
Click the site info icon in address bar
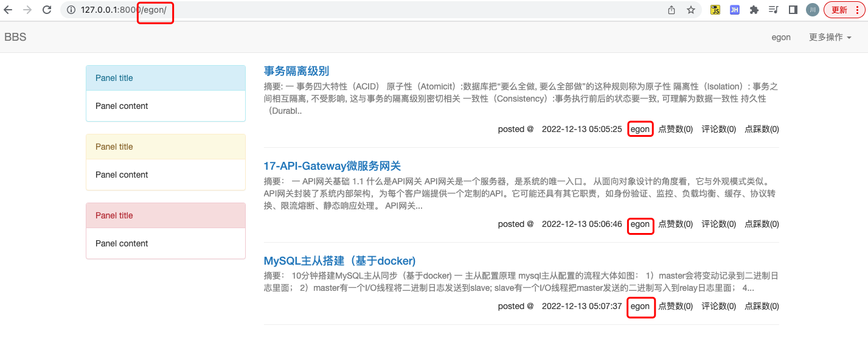click(x=71, y=10)
